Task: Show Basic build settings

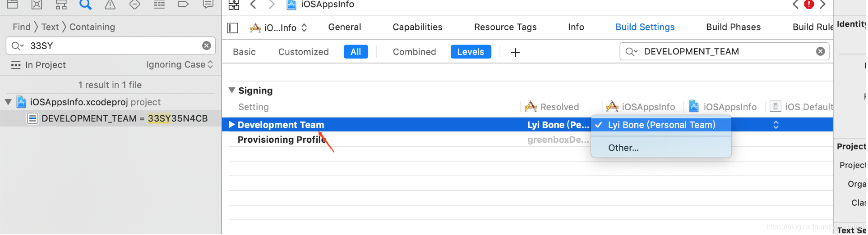Action: coord(244,52)
